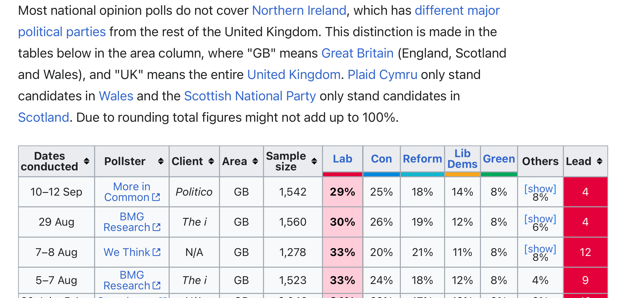The width and height of the screenshot is (644, 298).
Task: Sort table by Dates conducted arrows
Action: coord(86,161)
